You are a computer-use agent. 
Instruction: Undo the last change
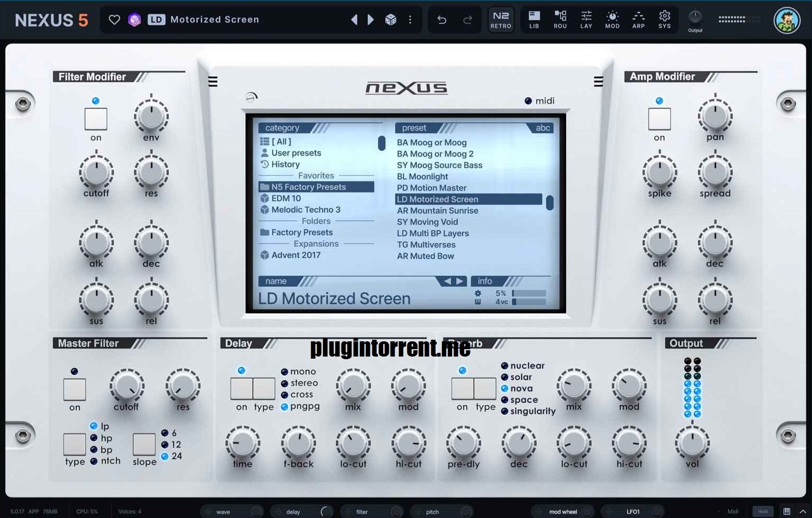tap(442, 20)
